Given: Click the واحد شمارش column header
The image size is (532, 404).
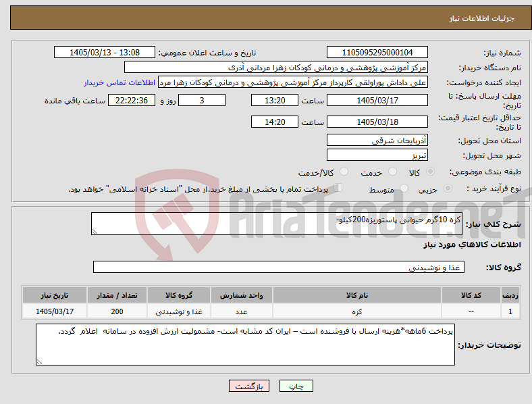Looking at the screenshot, I should [241, 295].
